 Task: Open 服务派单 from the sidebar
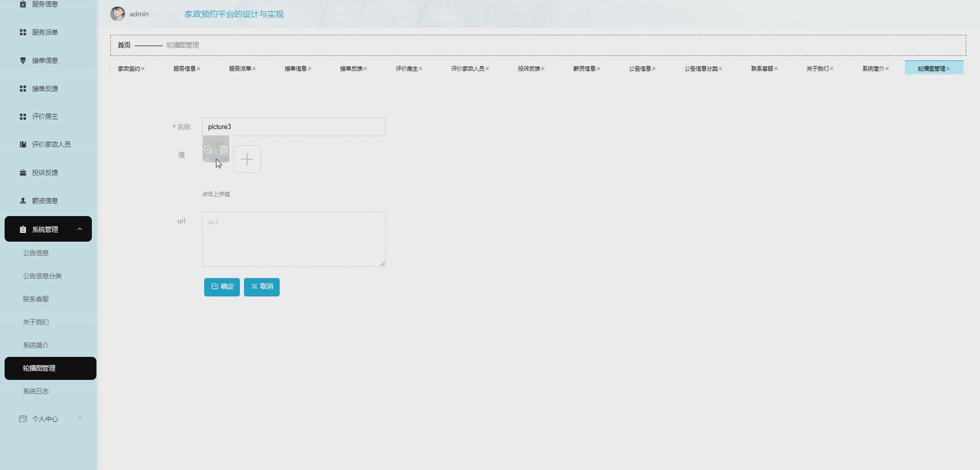(45, 32)
